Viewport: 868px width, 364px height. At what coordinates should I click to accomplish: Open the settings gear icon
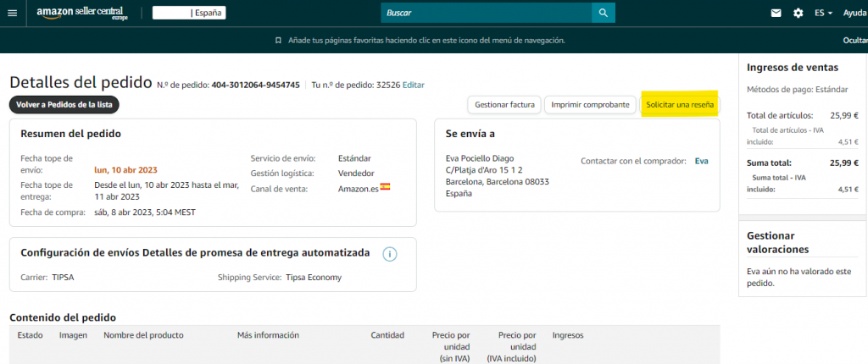coord(798,13)
